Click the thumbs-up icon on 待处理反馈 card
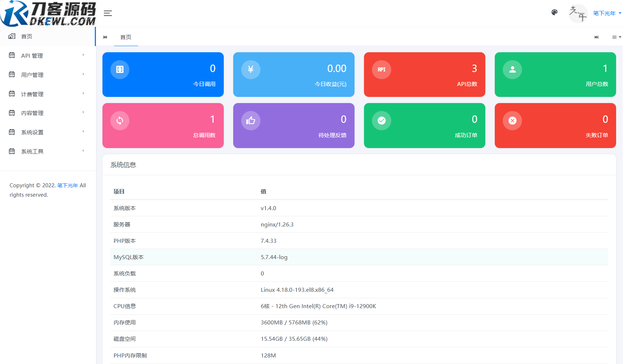 [250, 120]
